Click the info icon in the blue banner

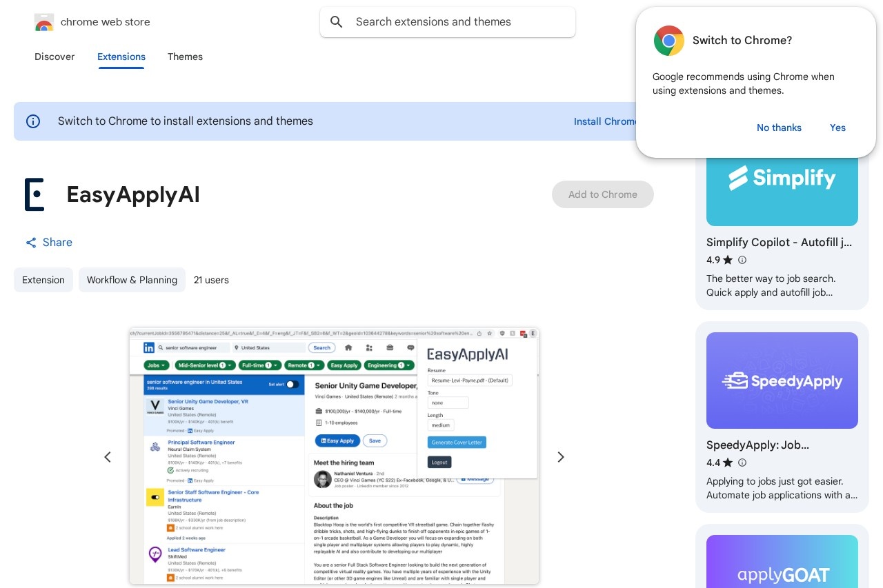(33, 121)
